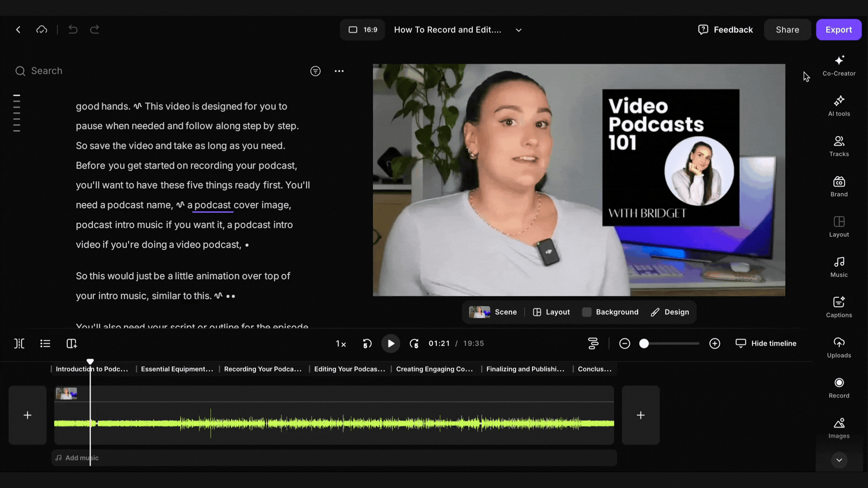The height and width of the screenshot is (488, 868).
Task: Open the 16:9 aspect ratio selector
Action: tap(363, 30)
